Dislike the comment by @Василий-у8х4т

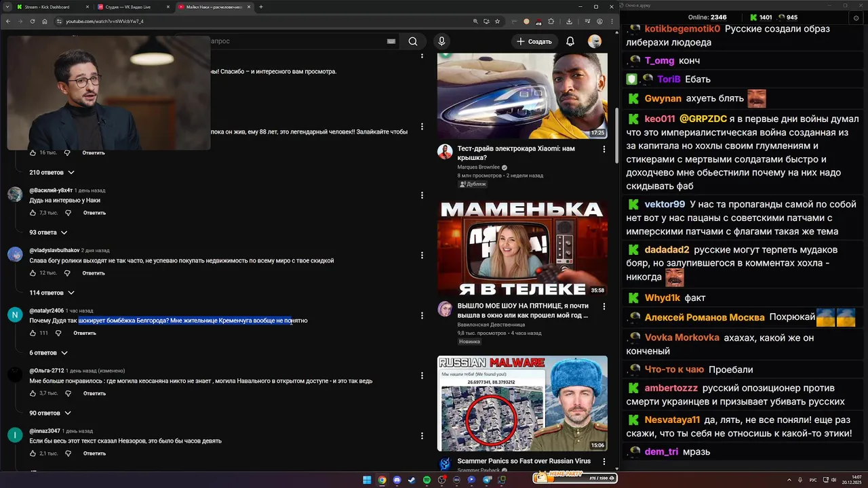click(68, 213)
